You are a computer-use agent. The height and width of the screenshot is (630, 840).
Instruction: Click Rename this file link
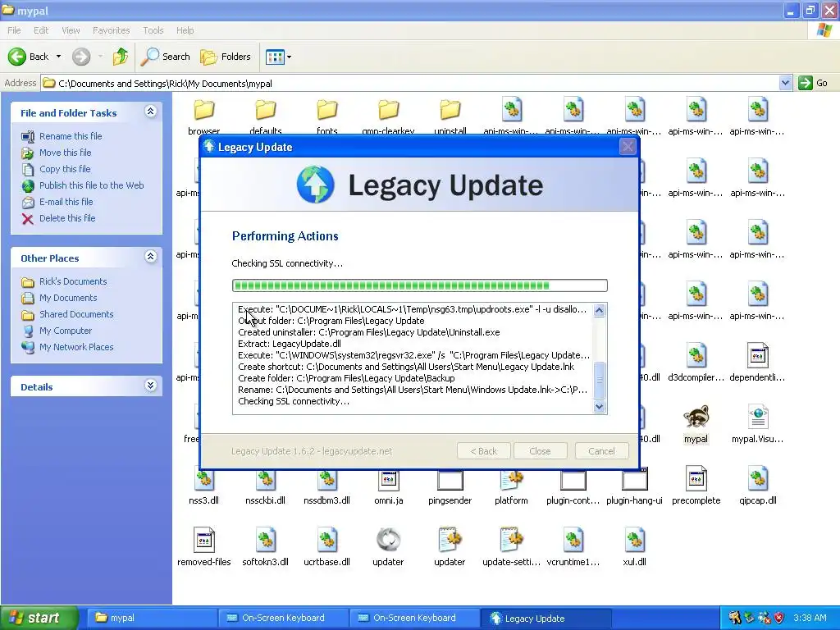click(71, 136)
